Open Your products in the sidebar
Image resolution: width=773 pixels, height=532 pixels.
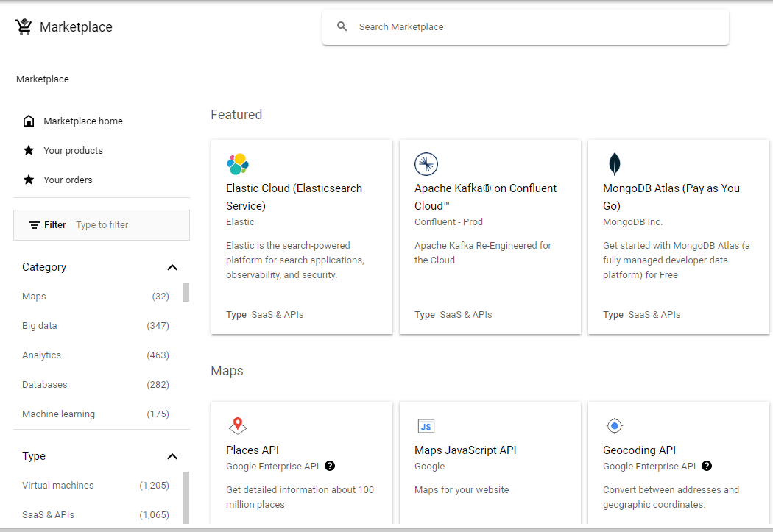(102, 151)
